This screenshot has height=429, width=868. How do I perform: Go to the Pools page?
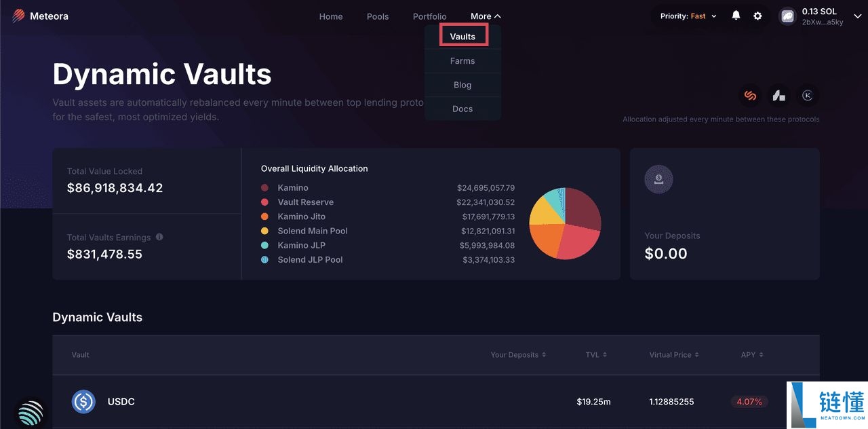click(x=378, y=16)
